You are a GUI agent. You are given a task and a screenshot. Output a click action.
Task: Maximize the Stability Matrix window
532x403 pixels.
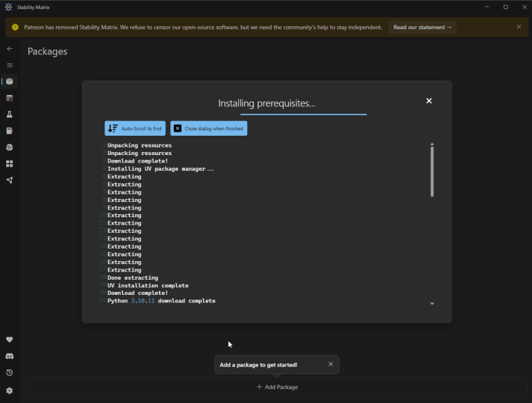pyautogui.click(x=506, y=7)
